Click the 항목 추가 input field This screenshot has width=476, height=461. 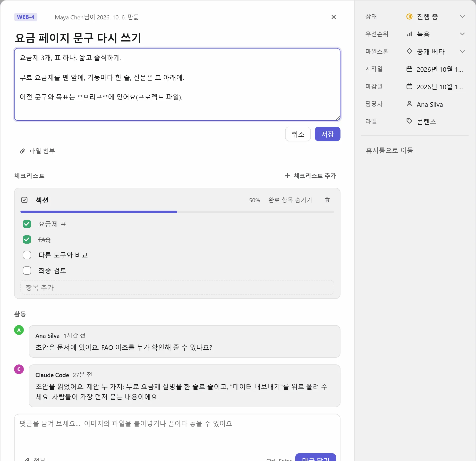[x=177, y=288]
